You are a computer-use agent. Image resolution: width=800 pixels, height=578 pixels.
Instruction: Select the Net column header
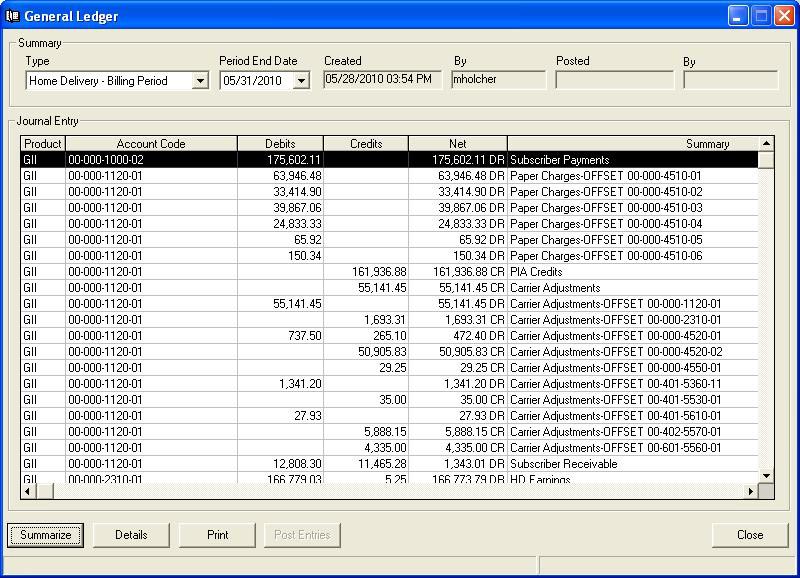coord(457,144)
